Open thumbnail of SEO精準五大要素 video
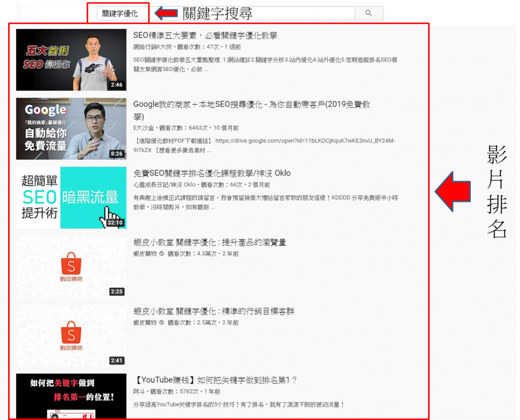This screenshot has height=420, width=520. [x=71, y=60]
